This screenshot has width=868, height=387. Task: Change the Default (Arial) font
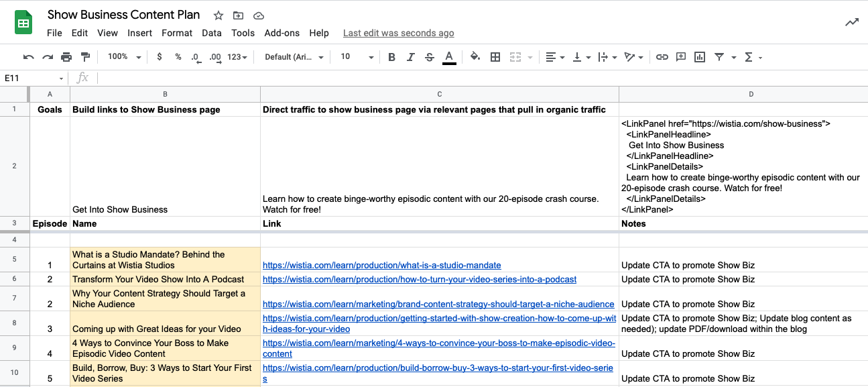tap(294, 57)
